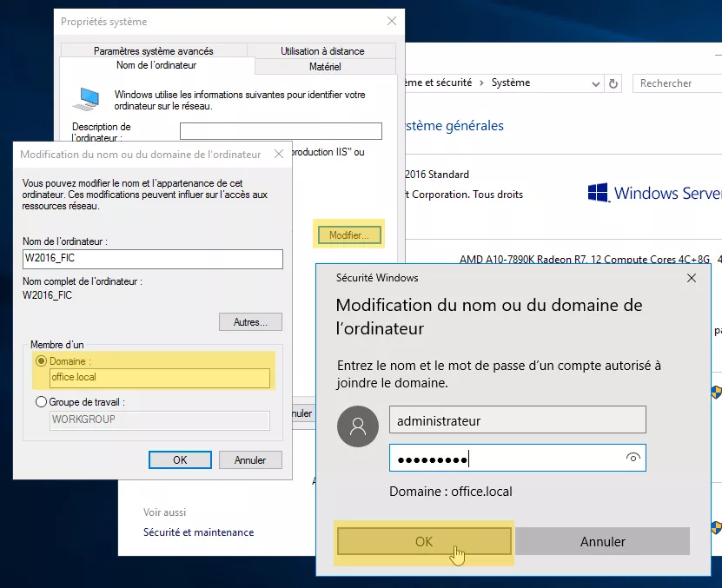Viewport: 722px width, 588px height.
Task: Click OK in the Sécurité Windows dialog
Action: [x=424, y=541]
